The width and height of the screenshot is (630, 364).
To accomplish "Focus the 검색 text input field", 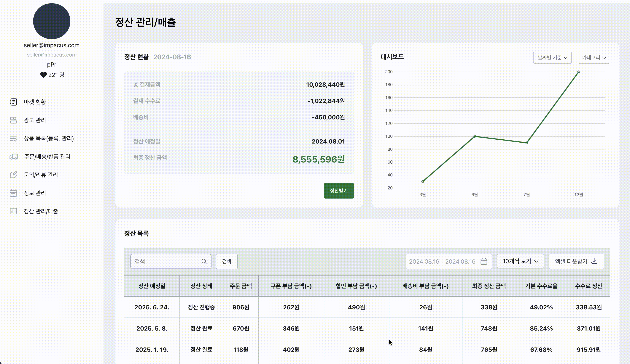I will 166,261.
